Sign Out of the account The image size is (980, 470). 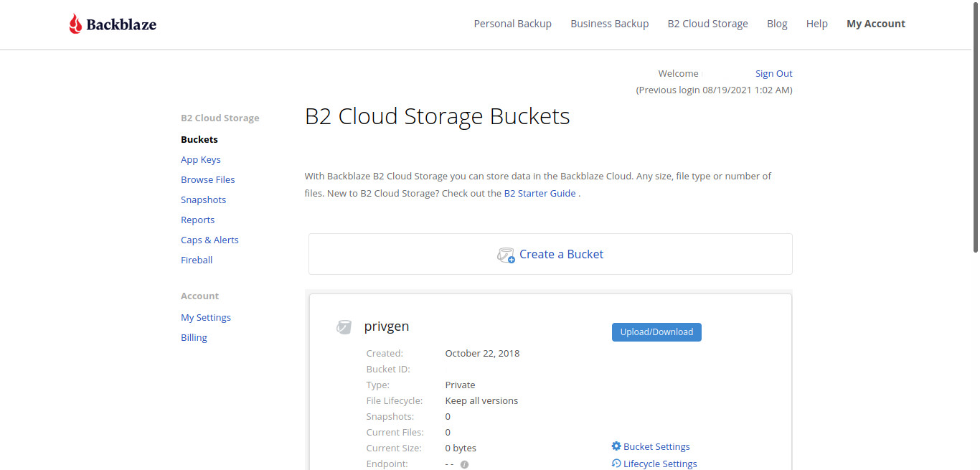click(774, 73)
